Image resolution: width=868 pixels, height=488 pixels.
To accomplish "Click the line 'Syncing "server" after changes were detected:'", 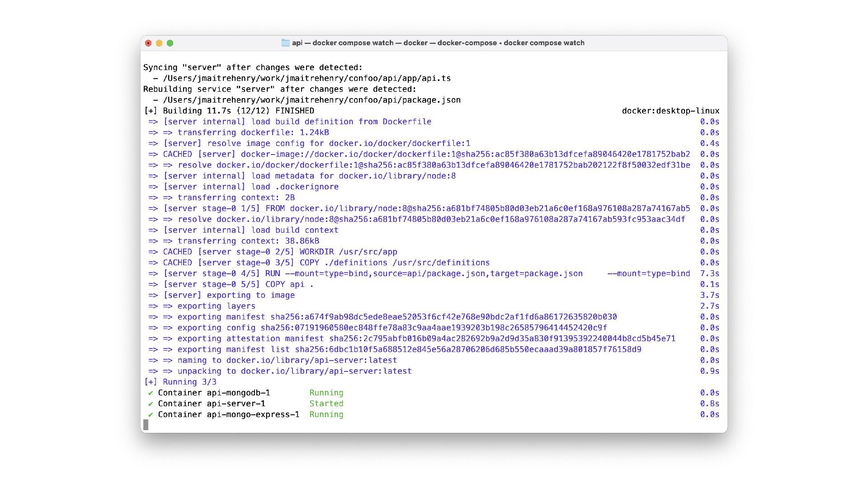I will 253,67.
